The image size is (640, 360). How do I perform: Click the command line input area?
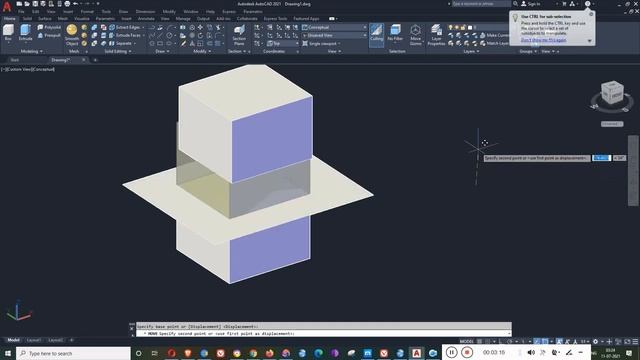tap(323, 333)
